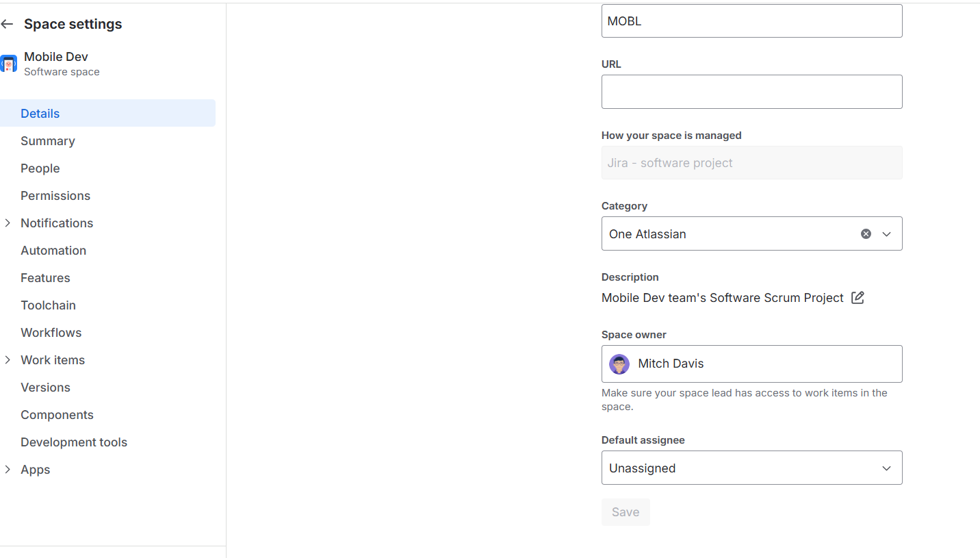980x558 pixels.
Task: Open the Category dropdown arrow
Action: tap(886, 234)
